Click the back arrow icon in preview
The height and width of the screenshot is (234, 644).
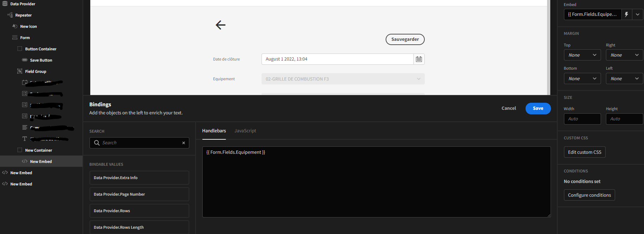[221, 25]
